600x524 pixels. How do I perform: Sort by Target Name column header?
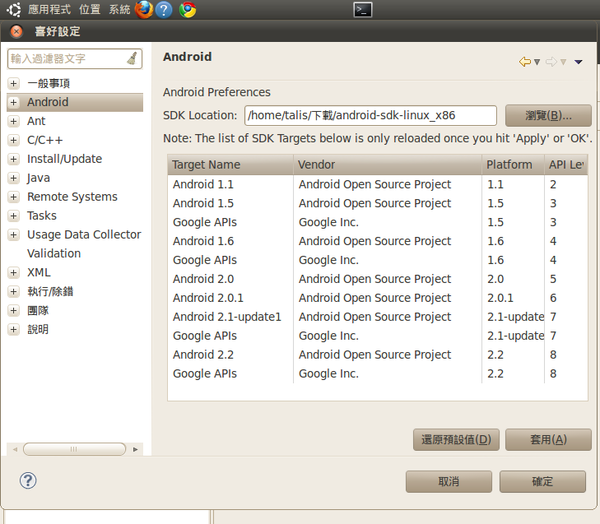[x=231, y=165]
